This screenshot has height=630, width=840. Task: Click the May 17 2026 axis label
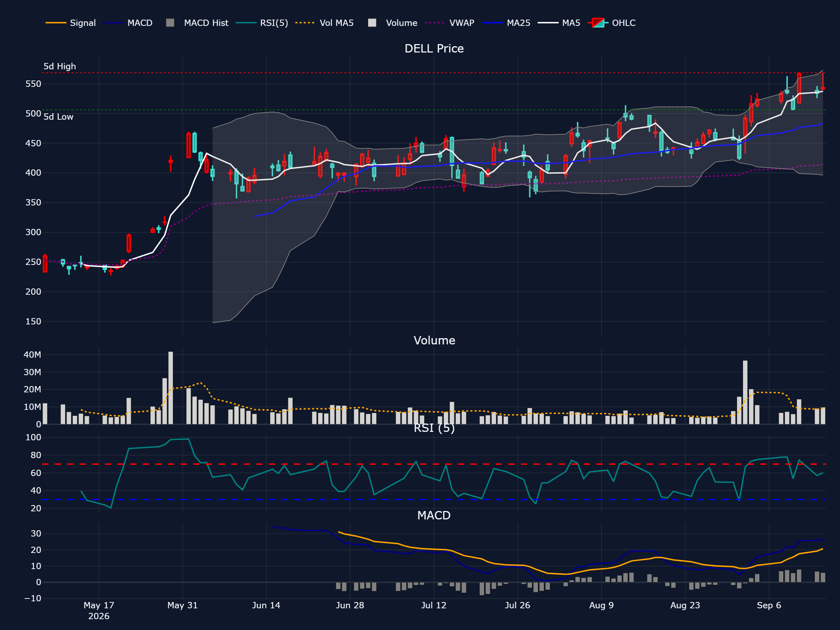tap(99, 611)
